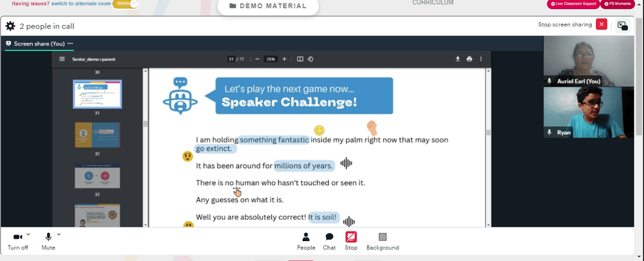Click the Stop screen share button
The image size is (644, 261).
[351, 241]
